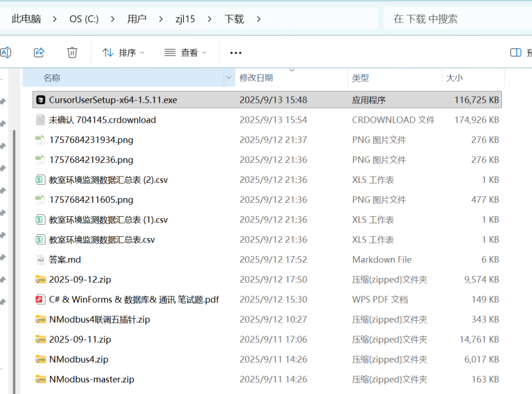Open the filter arrow on the 名称 column
The width and height of the screenshot is (532, 394).
229,77
